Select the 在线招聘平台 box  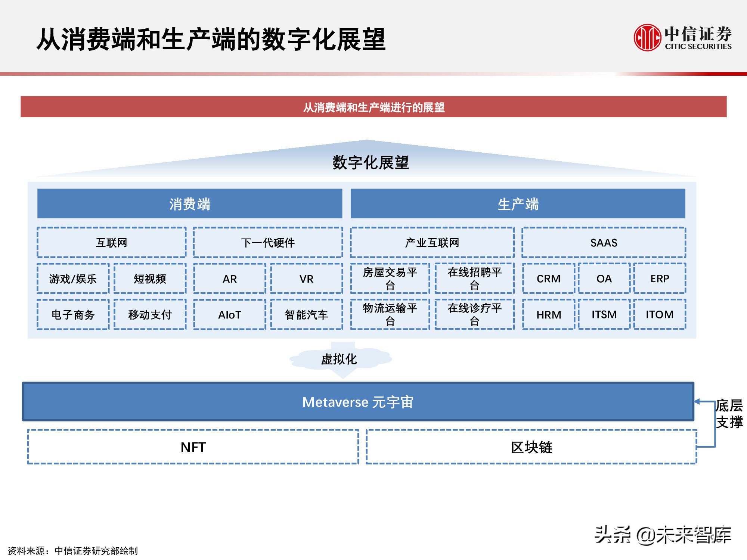click(474, 279)
